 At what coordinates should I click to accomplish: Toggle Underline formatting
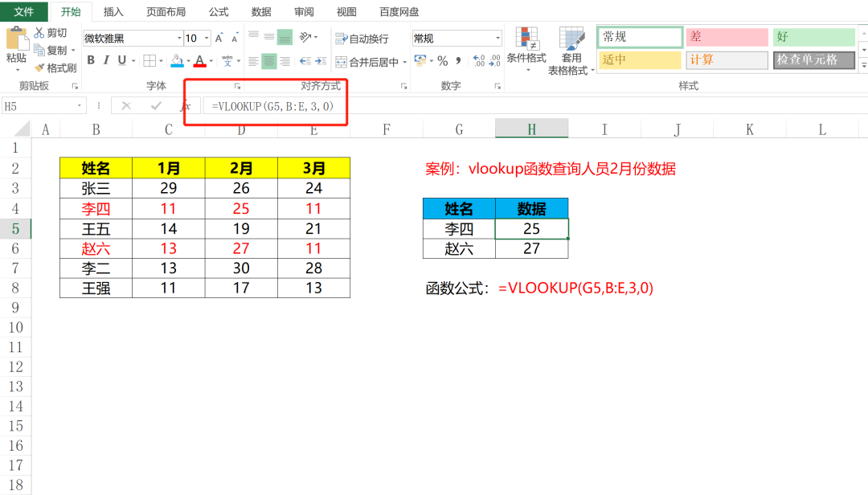coord(122,60)
